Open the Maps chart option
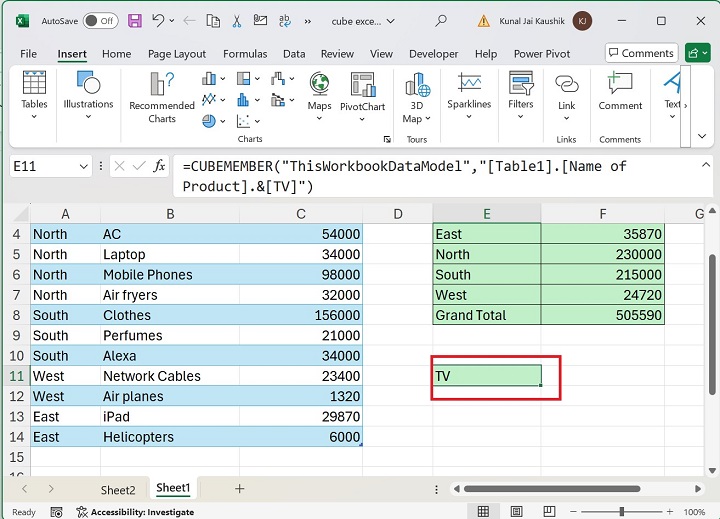The height and width of the screenshot is (519, 720). [319, 91]
